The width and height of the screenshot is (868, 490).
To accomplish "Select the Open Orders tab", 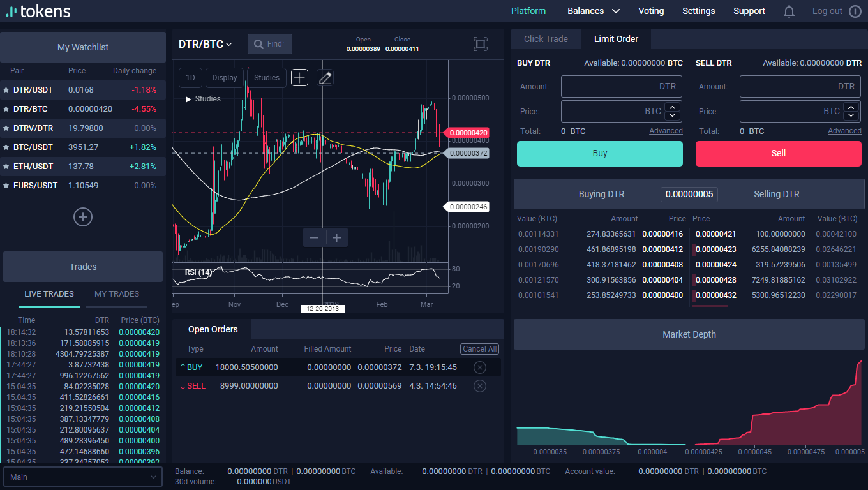I will point(213,329).
